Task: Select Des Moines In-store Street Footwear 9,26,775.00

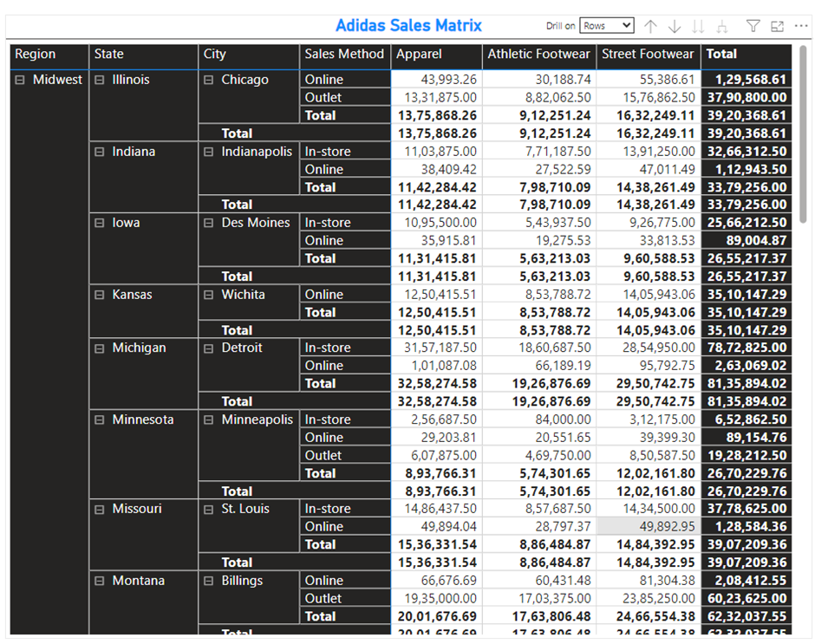Action: [x=649, y=223]
